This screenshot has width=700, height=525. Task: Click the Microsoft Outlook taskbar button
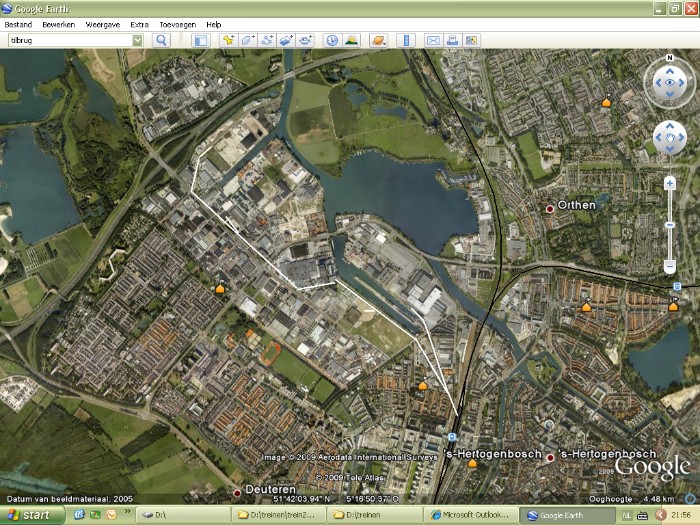tap(469, 515)
